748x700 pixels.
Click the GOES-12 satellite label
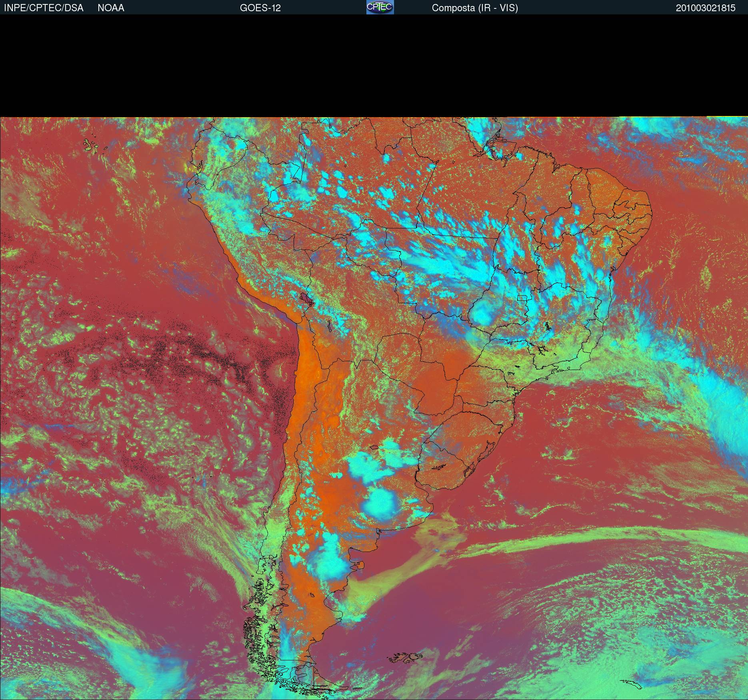tap(260, 8)
